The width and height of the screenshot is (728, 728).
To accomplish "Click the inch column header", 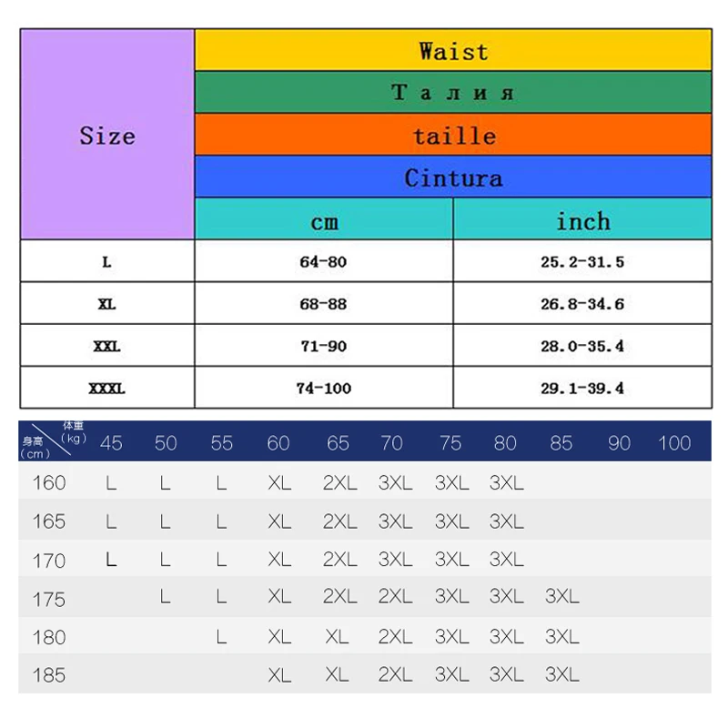I will (x=582, y=218).
